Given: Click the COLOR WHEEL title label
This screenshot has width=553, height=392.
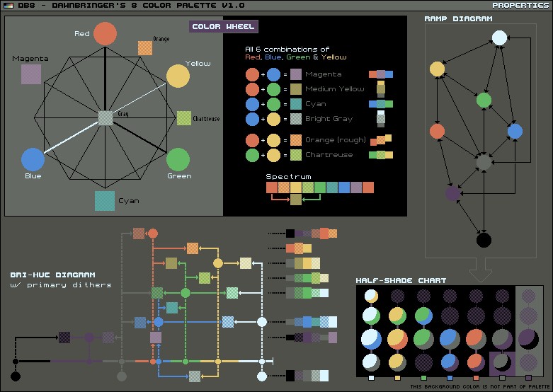Looking at the screenshot, I should click(x=224, y=27).
